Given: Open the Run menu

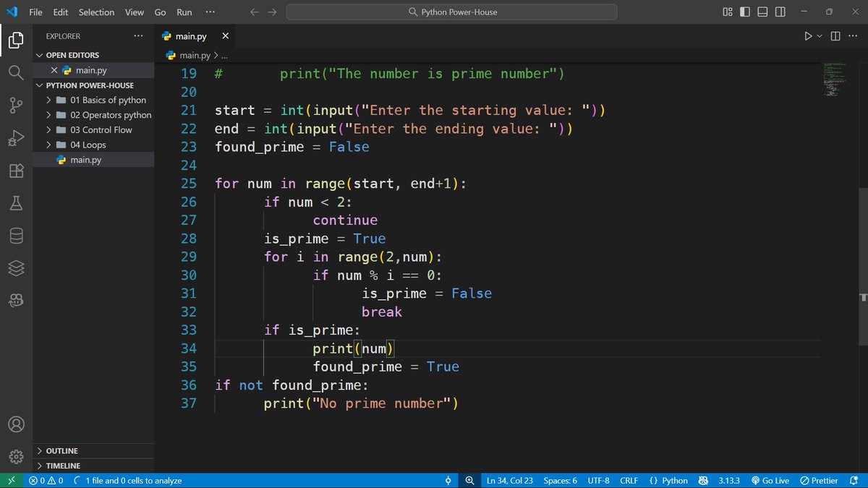Looking at the screenshot, I should coord(184,12).
